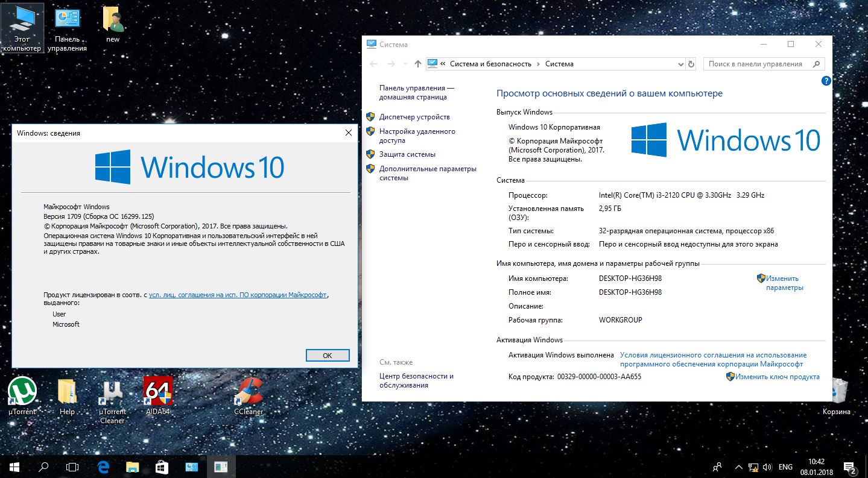Viewport: 868px width, 478px height.
Task: Switch to the Система window taskbar button
Action: click(x=192, y=467)
